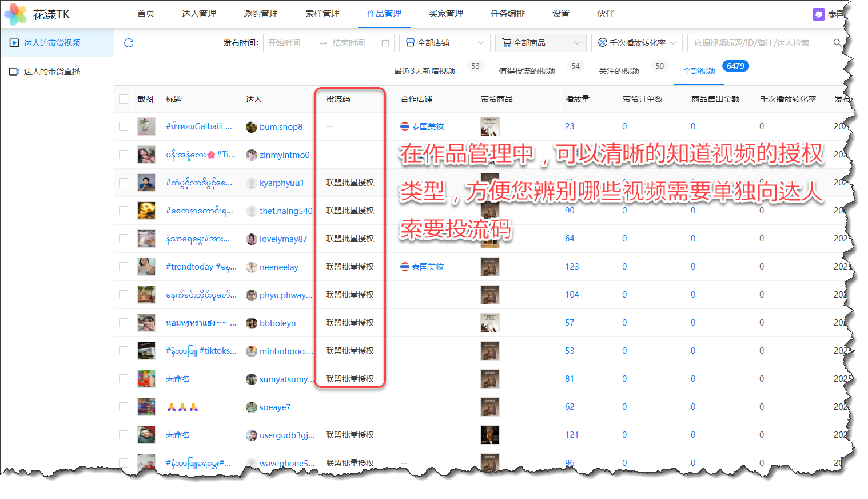Click the video search input field

(757, 43)
